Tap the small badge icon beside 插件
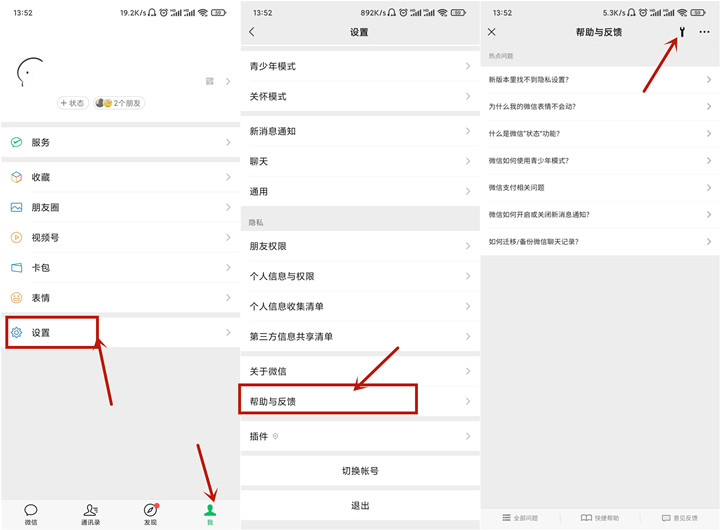Viewport: 720px width, 530px height. 276,436
